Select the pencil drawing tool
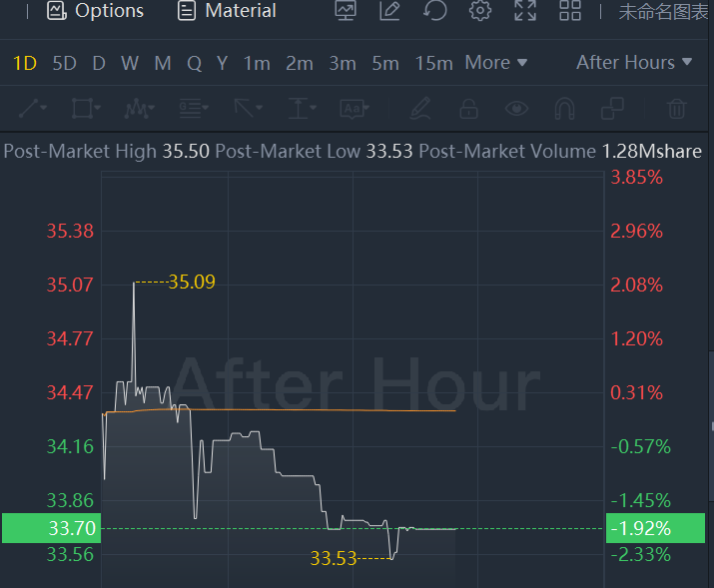 (420, 108)
